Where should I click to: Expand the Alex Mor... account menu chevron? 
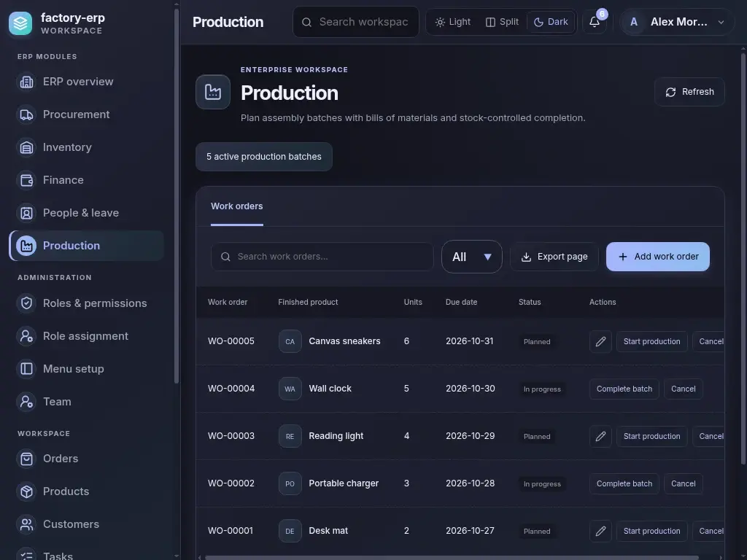pyautogui.click(x=721, y=23)
